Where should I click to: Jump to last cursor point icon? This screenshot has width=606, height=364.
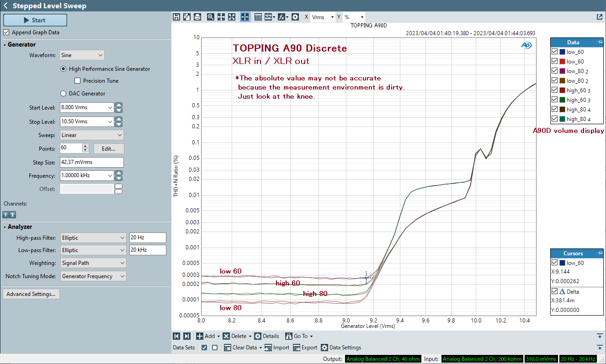tap(186, 336)
